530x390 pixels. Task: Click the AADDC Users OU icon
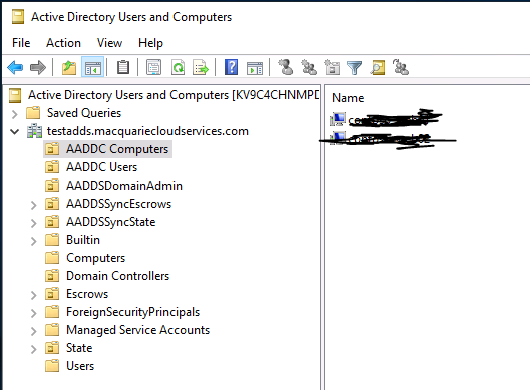52,167
